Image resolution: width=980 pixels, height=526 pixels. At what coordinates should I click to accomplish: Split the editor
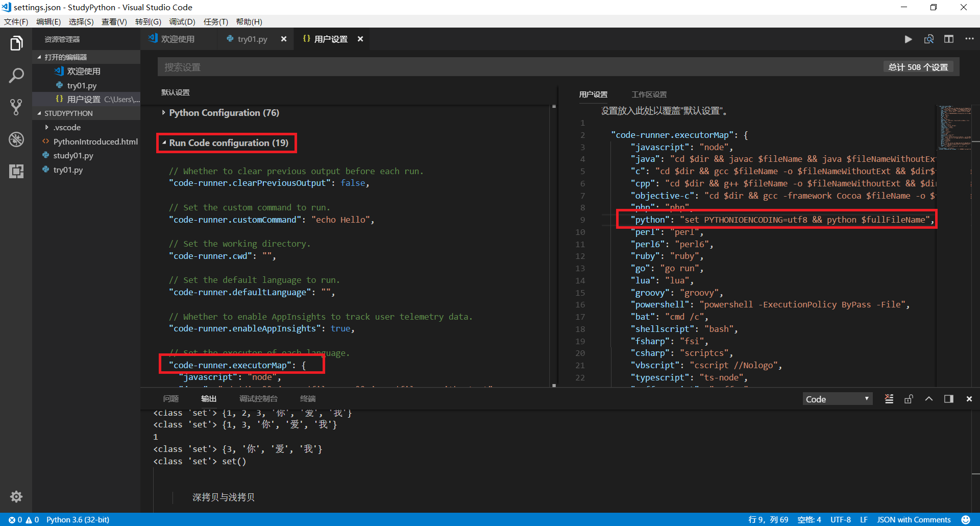pyautogui.click(x=949, y=39)
